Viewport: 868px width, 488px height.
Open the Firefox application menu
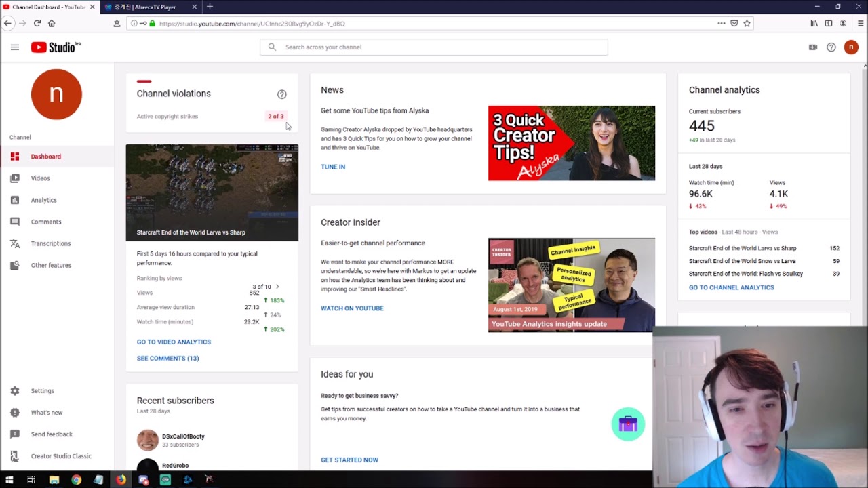tap(861, 23)
